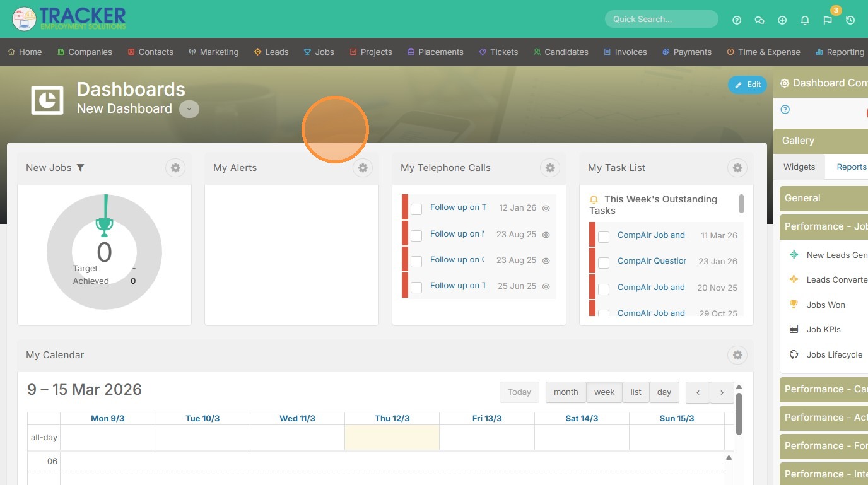
Task: Expand the Performance - For… gallery section
Action: [824, 446]
